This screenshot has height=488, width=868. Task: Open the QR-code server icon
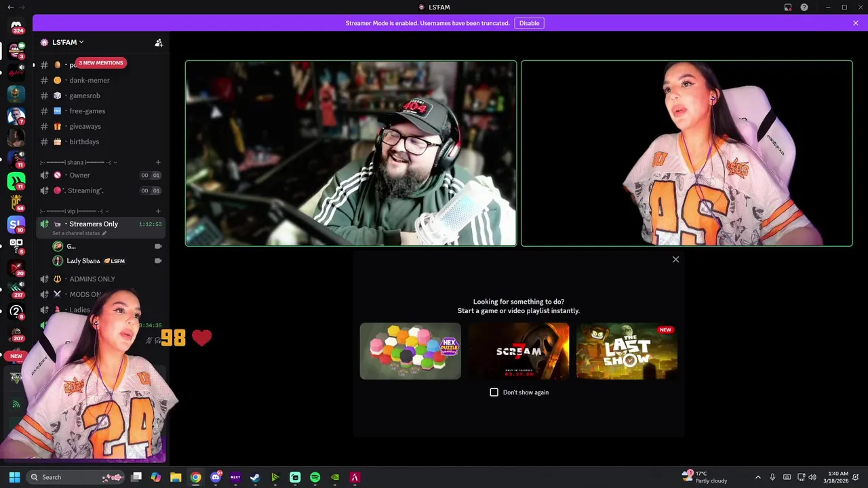tap(16, 245)
